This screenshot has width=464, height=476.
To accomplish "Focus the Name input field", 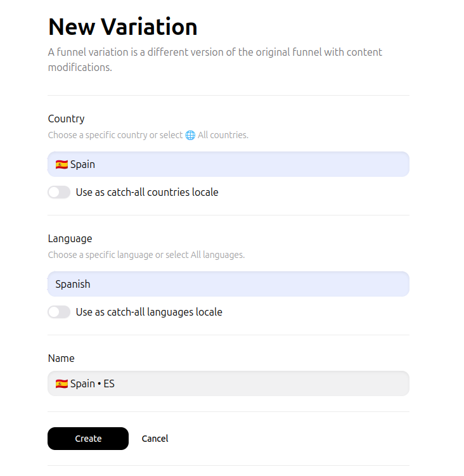I will [x=228, y=383].
